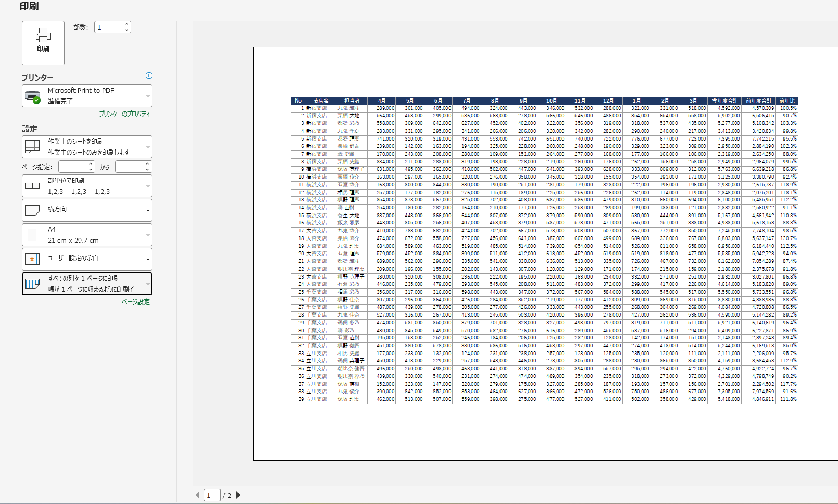Open the A4 paper size dropdown
Viewport: 838px width, 504px height.
coord(87,235)
